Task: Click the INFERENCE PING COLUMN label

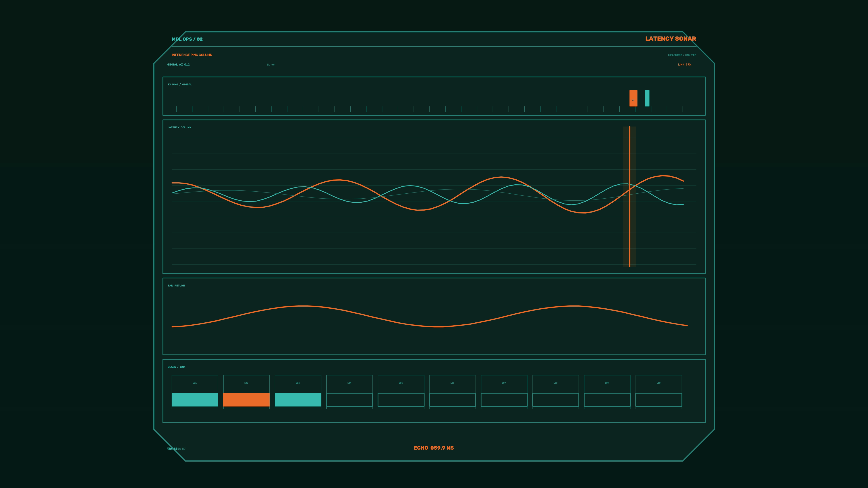Action: (192, 55)
